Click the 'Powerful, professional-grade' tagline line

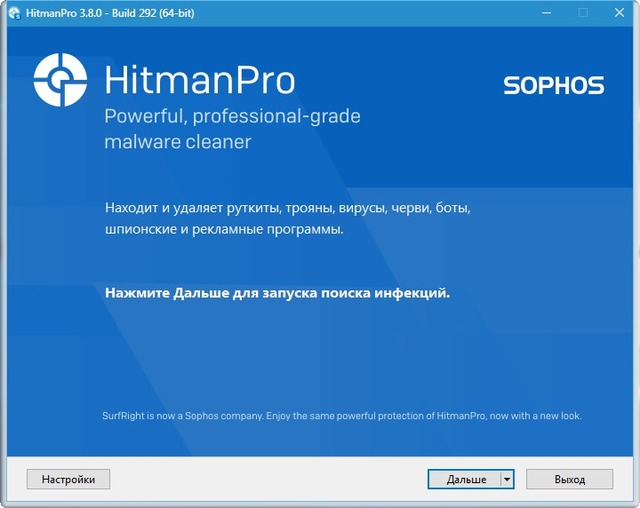[232, 116]
